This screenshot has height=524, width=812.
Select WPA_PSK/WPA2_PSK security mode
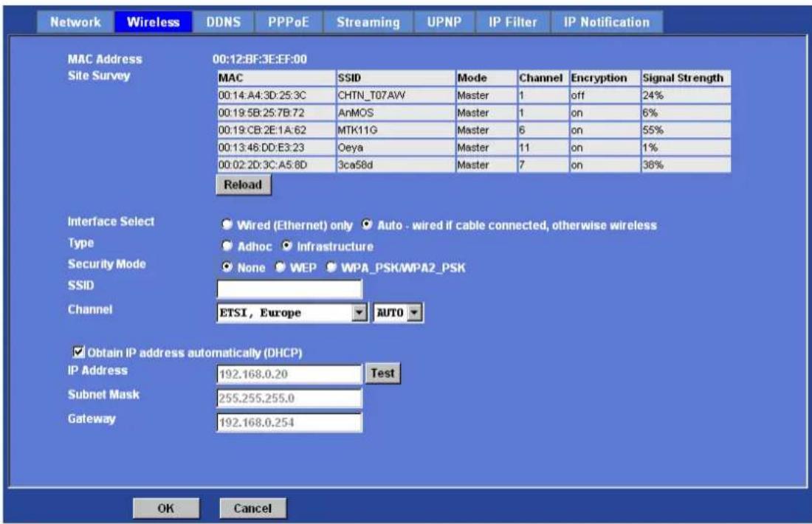(331, 267)
